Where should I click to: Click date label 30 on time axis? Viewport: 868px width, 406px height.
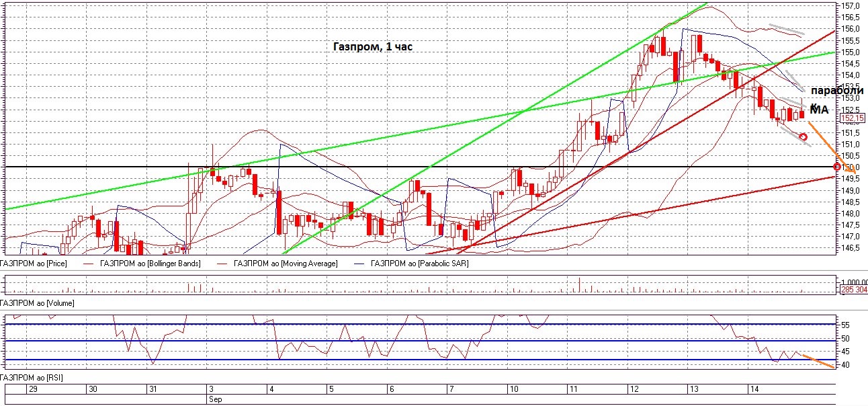[x=93, y=389]
